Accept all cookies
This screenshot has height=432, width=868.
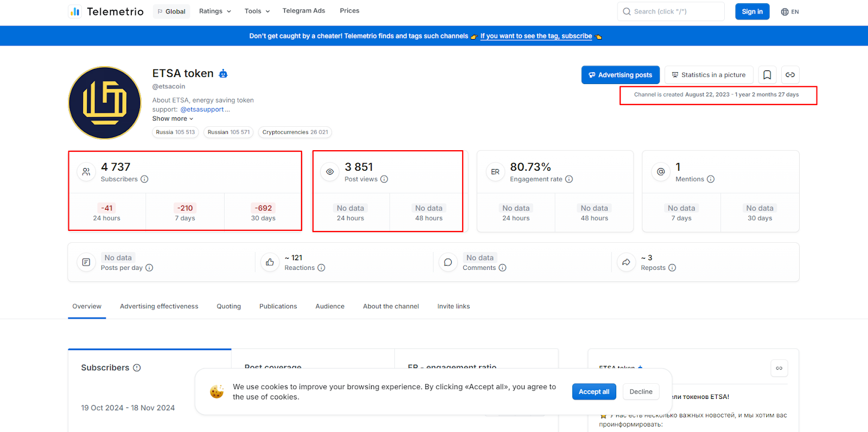point(593,392)
